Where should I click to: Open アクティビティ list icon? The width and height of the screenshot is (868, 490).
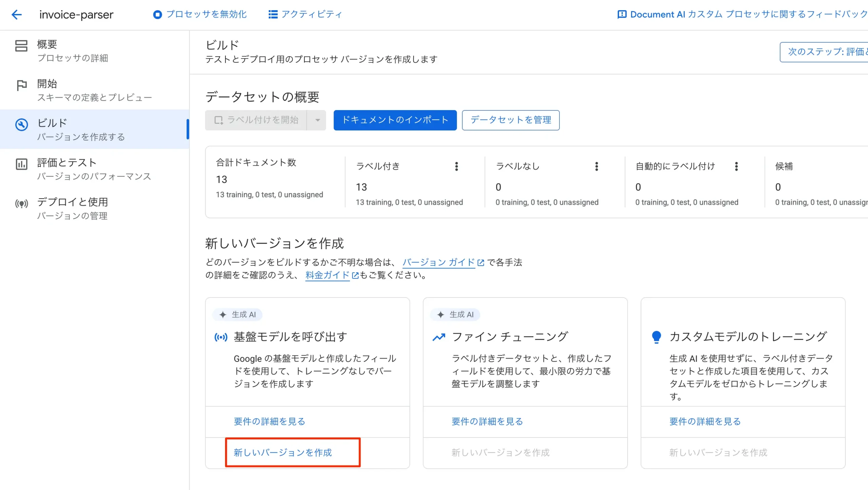[x=273, y=15]
